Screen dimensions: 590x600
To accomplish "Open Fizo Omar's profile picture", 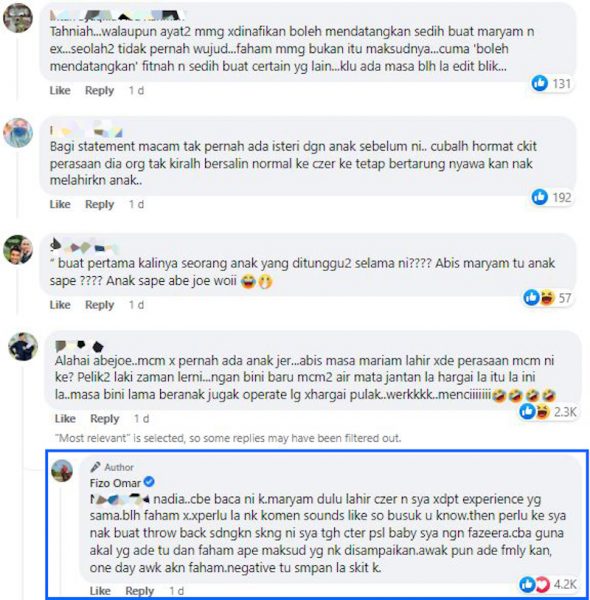I will coord(62,471).
